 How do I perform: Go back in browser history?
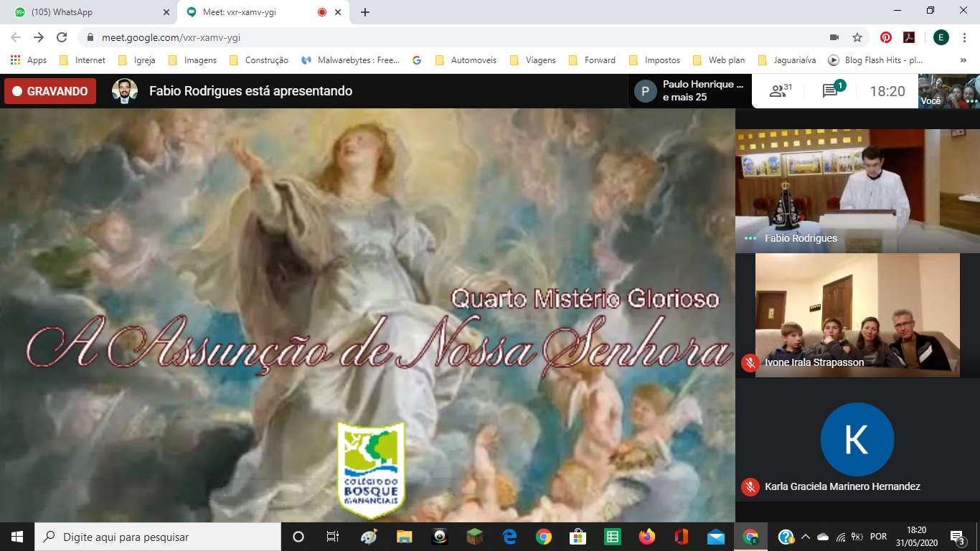[16, 37]
